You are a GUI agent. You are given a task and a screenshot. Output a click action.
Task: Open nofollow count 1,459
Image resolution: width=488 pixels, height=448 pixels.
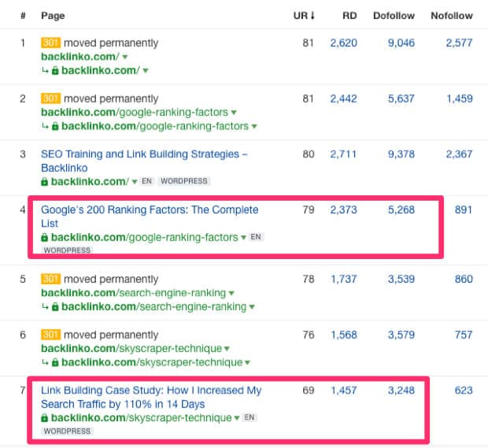click(x=460, y=98)
